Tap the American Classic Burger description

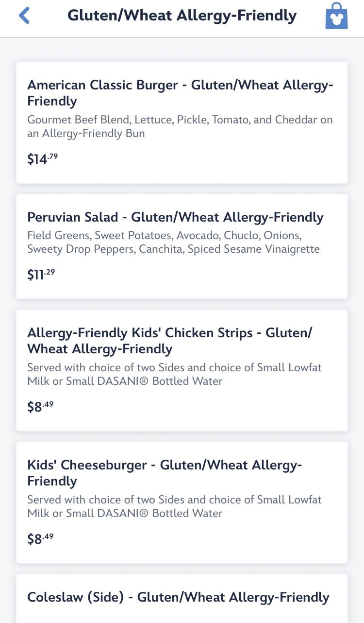click(x=180, y=126)
